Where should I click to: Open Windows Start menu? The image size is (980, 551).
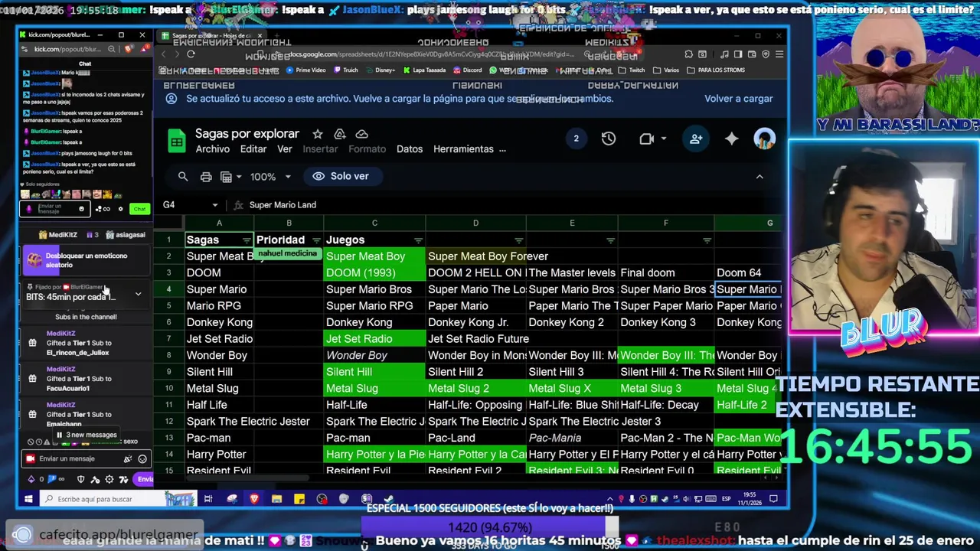(28, 499)
